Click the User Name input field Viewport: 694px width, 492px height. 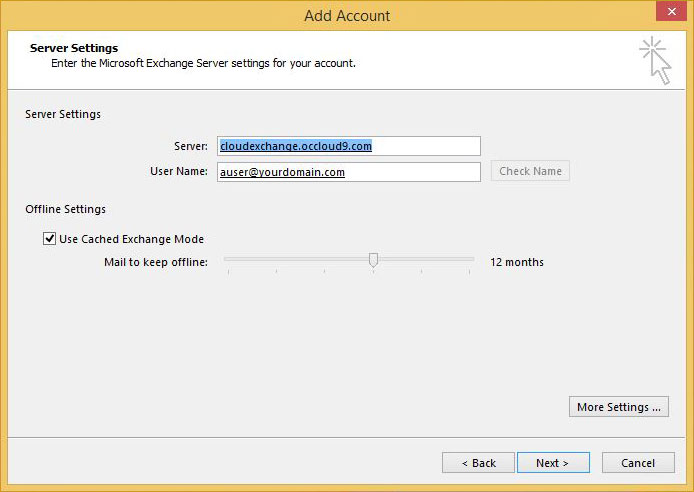click(349, 172)
